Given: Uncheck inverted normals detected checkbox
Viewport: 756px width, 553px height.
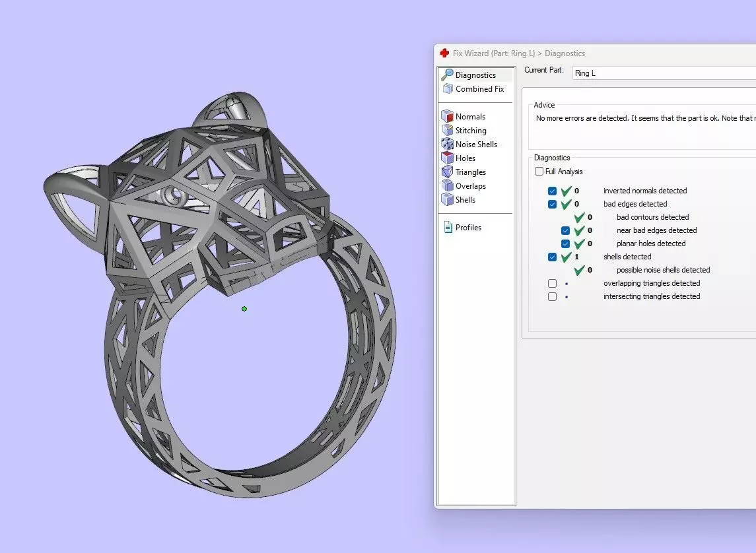Looking at the screenshot, I should click(552, 191).
